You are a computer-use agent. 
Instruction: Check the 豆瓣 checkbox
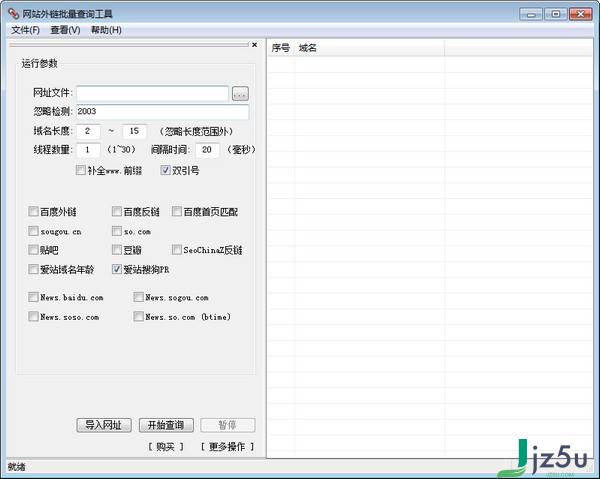[117, 250]
